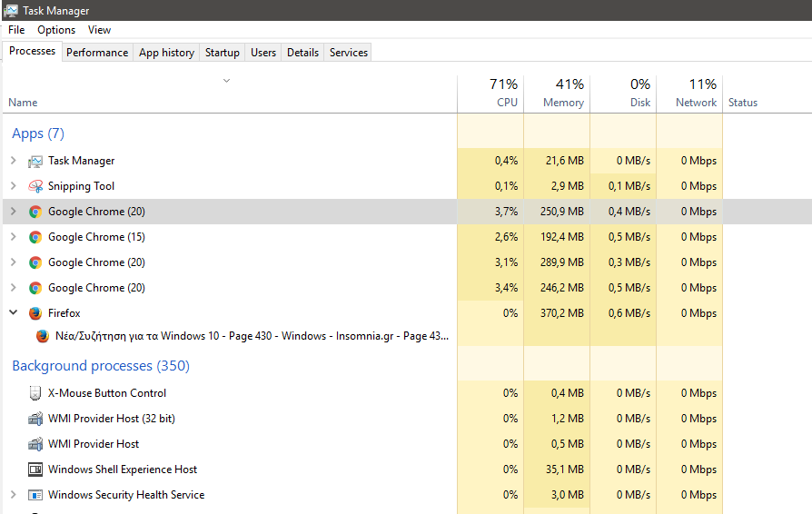The height and width of the screenshot is (514, 812).
Task: Collapse the Firefox process group
Action: [14, 312]
